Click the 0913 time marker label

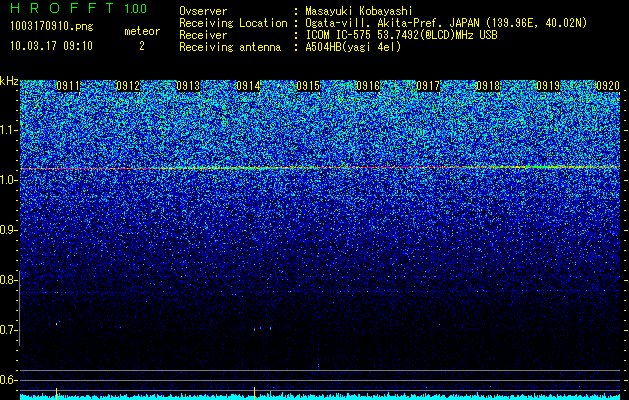point(188,86)
